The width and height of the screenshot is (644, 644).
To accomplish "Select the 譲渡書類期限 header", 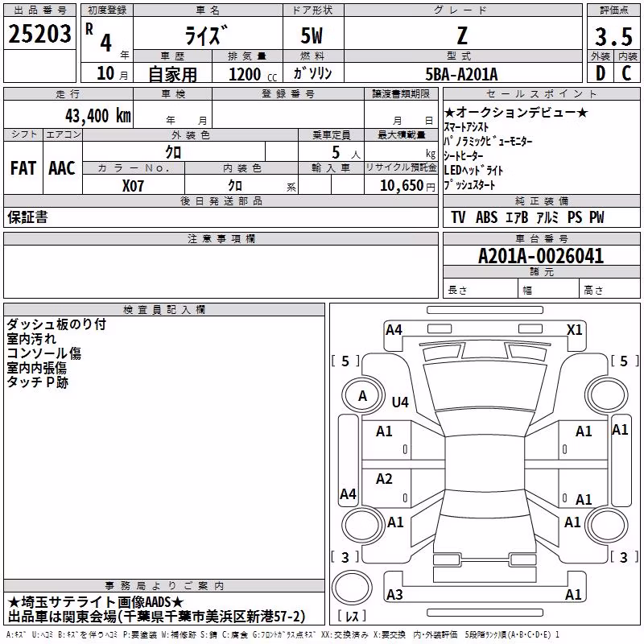I will click(401, 93).
